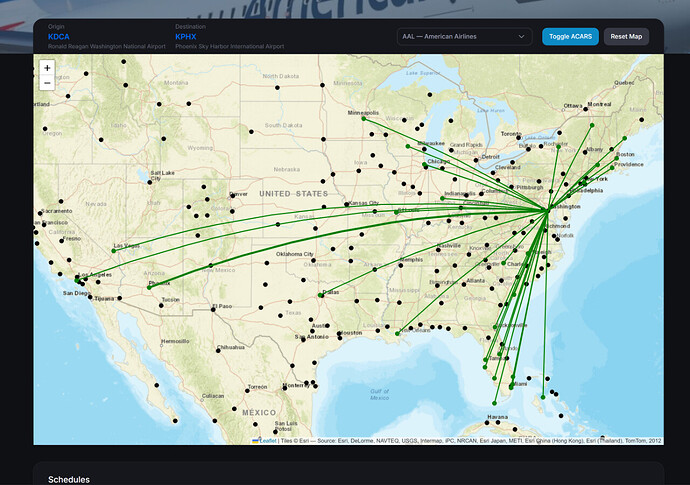Screen dimensions: 690x485
Task: Click the Schedules section heading
Action: tap(69, 479)
